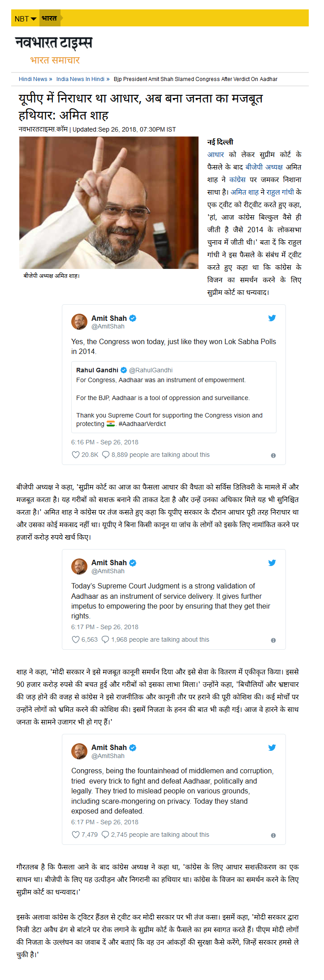324x980 pixels.
Task: Click info icon on third tweet
Action: 273,835
